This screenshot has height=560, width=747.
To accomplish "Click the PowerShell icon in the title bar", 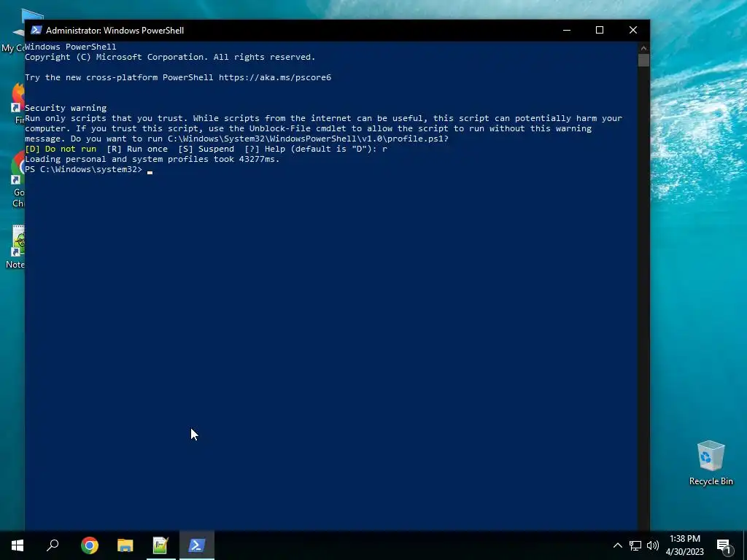I will [36, 30].
